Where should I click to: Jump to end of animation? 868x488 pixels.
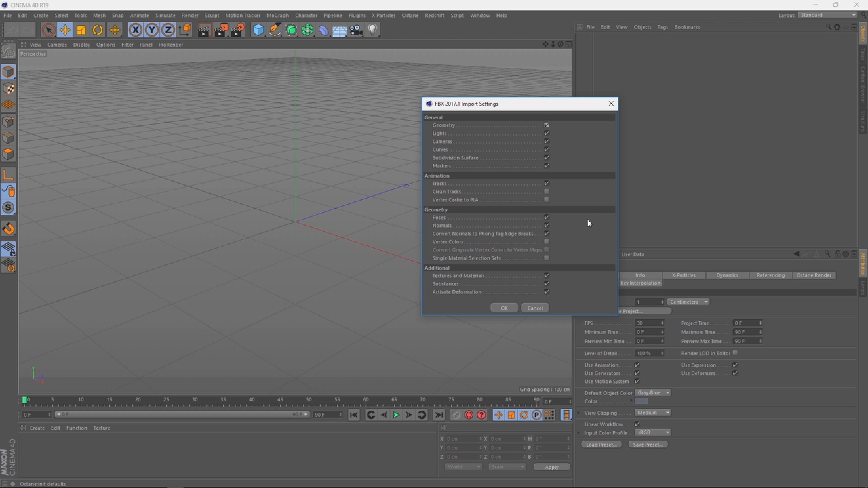(x=439, y=415)
